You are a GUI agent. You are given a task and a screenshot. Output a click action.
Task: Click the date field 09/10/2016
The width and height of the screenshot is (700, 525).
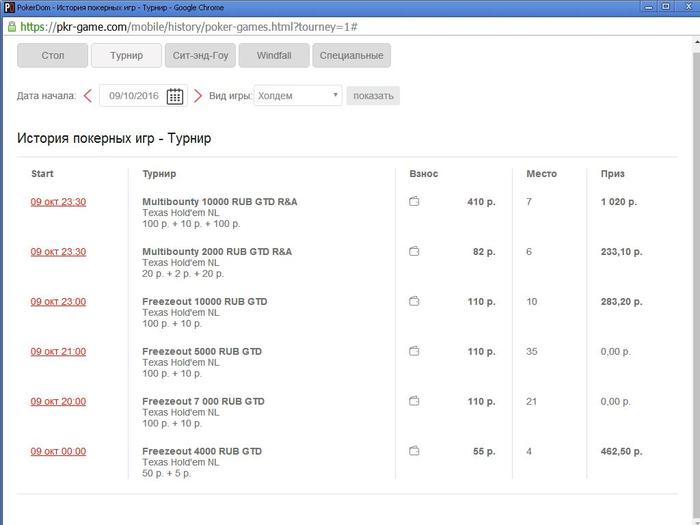point(134,96)
